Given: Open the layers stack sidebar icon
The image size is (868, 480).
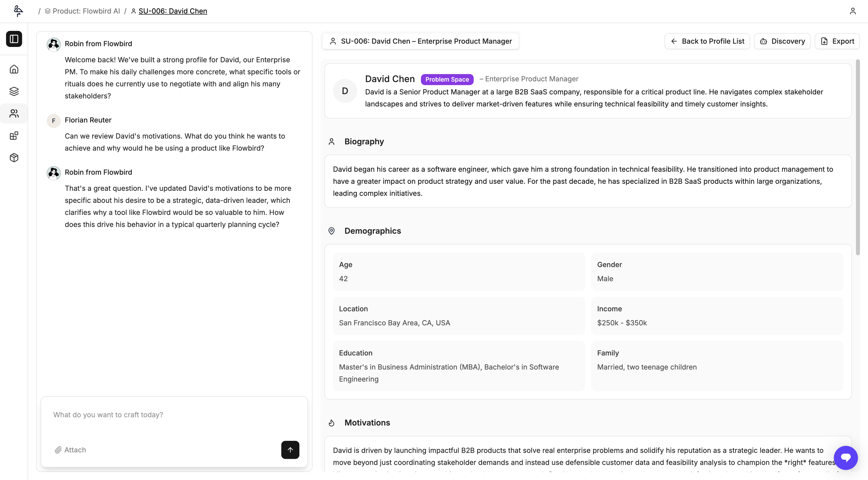Looking at the screenshot, I should (14, 91).
